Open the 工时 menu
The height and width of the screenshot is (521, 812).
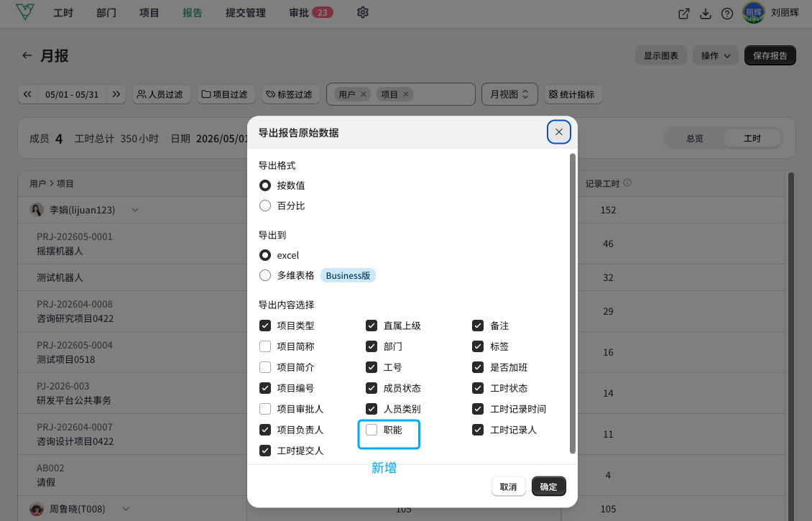[63, 12]
